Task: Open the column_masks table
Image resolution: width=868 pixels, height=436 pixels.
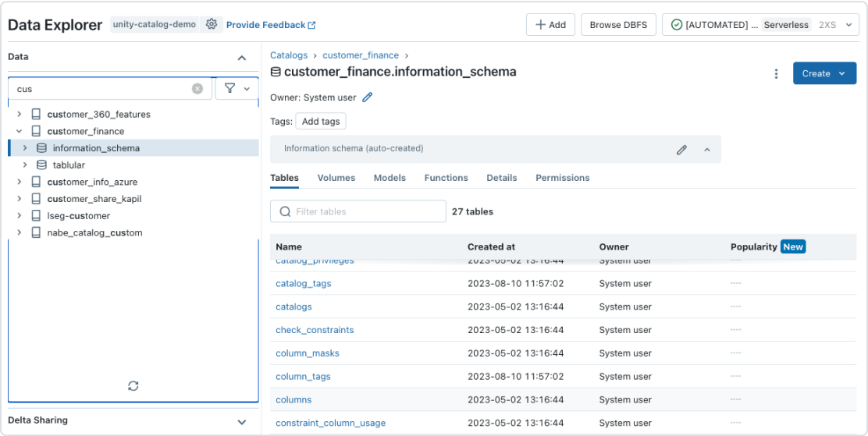Action: [x=308, y=353]
